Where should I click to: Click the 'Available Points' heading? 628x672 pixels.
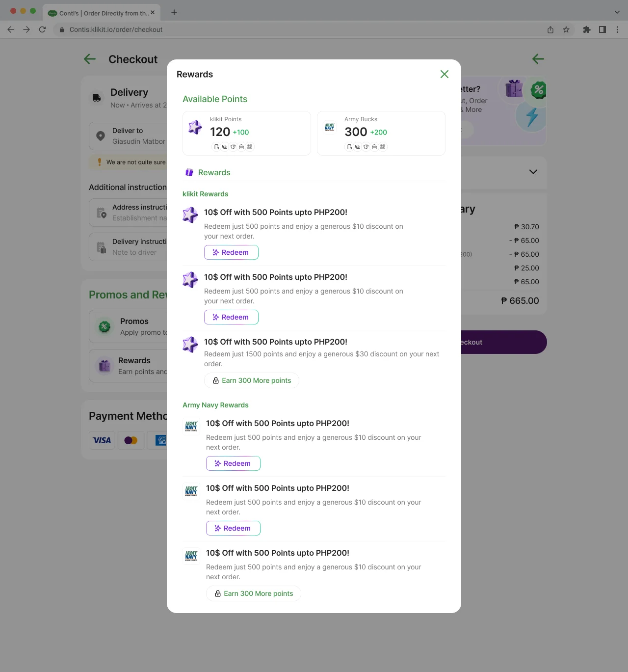click(x=215, y=99)
